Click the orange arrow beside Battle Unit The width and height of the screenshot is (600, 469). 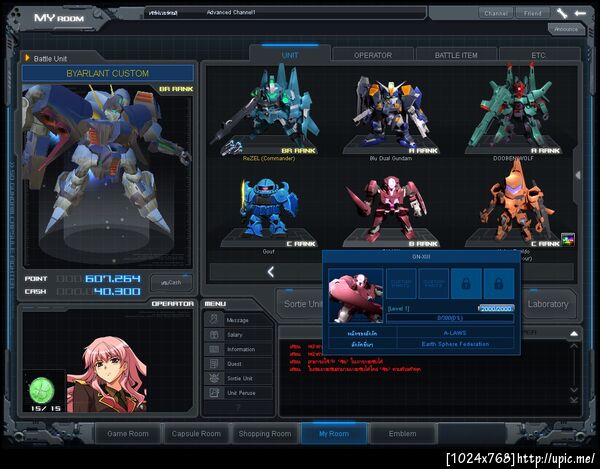pos(27,58)
